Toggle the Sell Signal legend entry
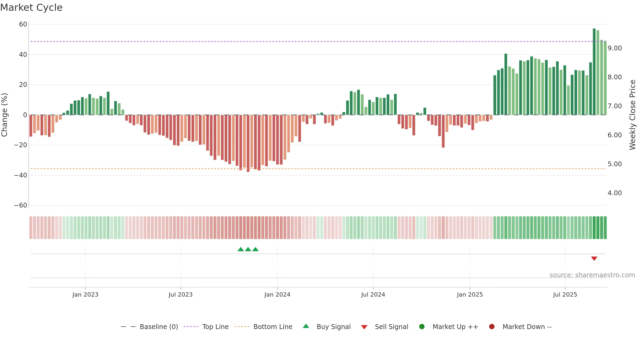The width and height of the screenshot is (644, 362). click(385, 327)
